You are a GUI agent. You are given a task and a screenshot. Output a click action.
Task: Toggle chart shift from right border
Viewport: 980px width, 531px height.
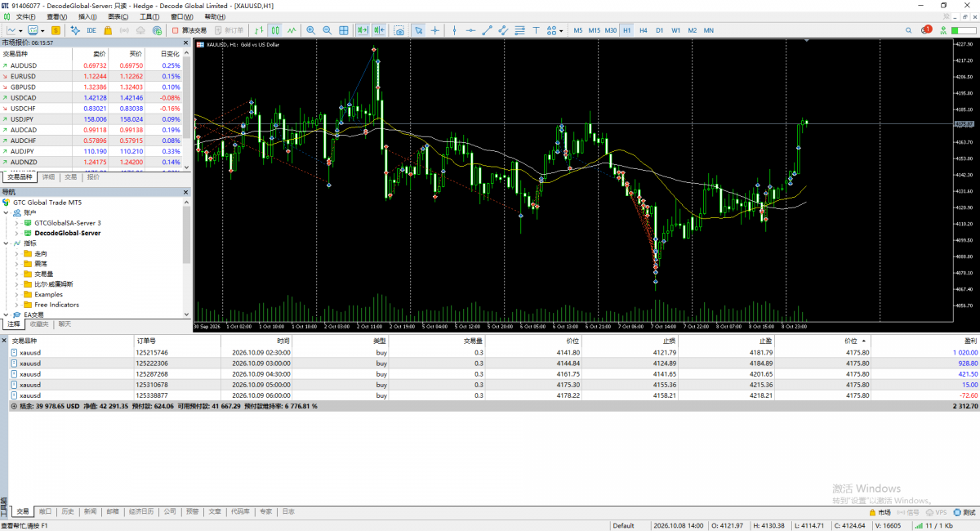(x=379, y=30)
